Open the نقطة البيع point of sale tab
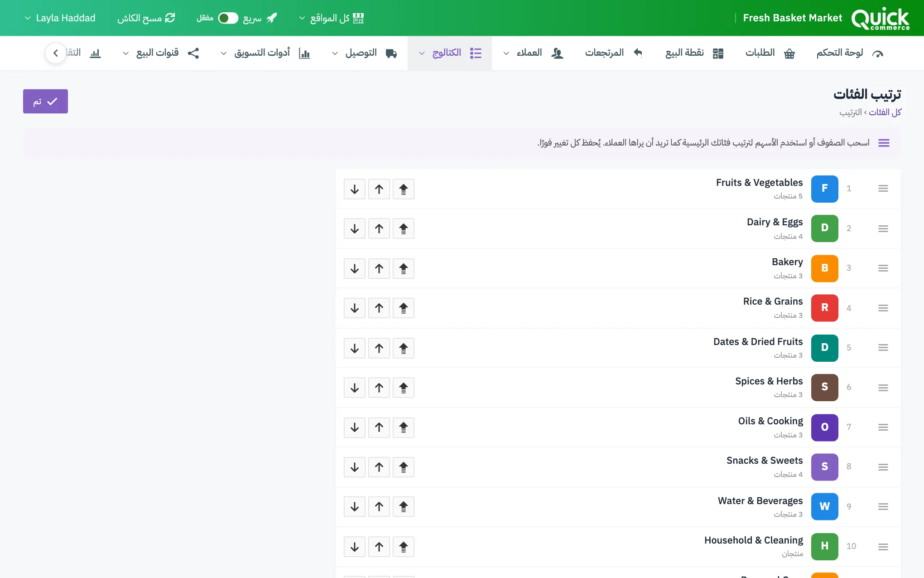 coord(694,53)
